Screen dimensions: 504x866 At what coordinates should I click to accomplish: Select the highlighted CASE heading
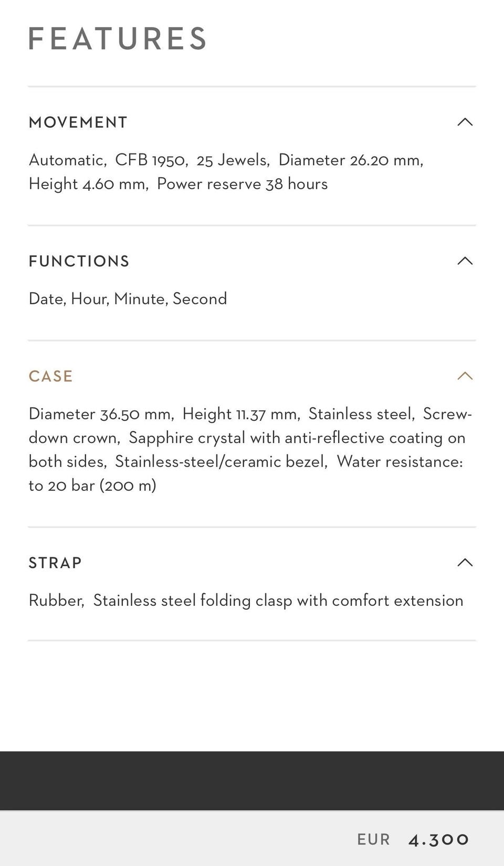50,376
